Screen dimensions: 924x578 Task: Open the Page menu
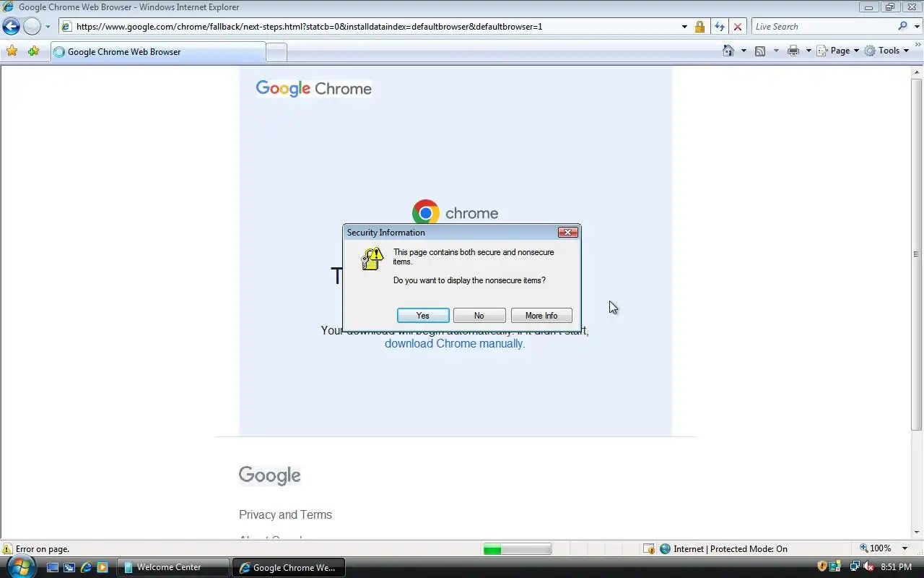[837, 51]
